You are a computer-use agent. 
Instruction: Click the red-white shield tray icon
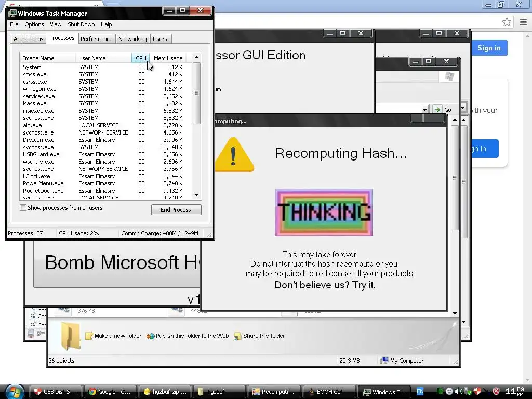(x=477, y=391)
